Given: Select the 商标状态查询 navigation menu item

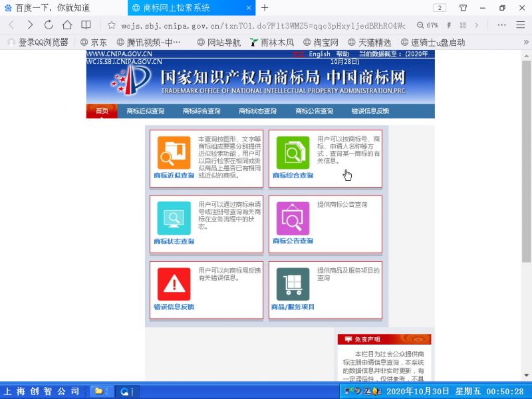Looking at the screenshot, I should click(257, 111).
